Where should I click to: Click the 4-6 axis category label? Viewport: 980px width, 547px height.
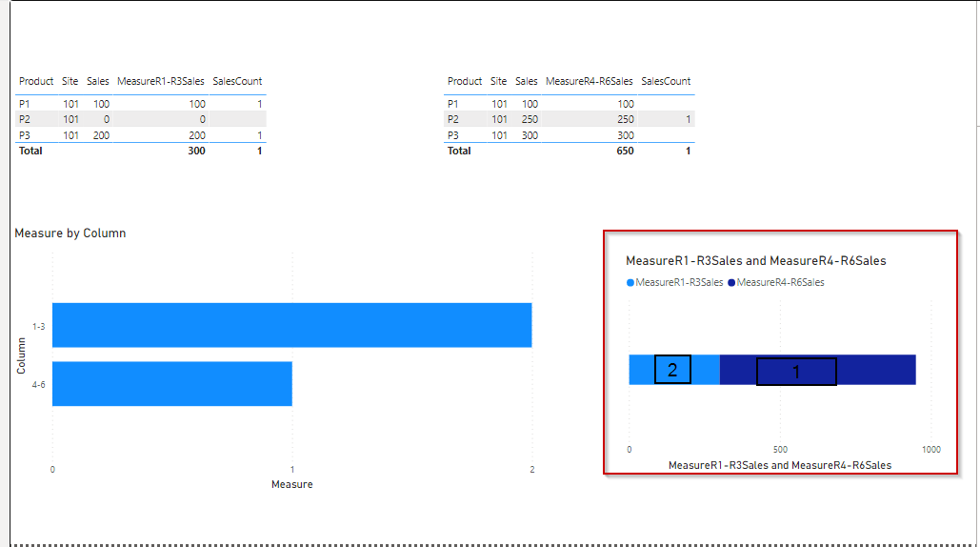(39, 384)
